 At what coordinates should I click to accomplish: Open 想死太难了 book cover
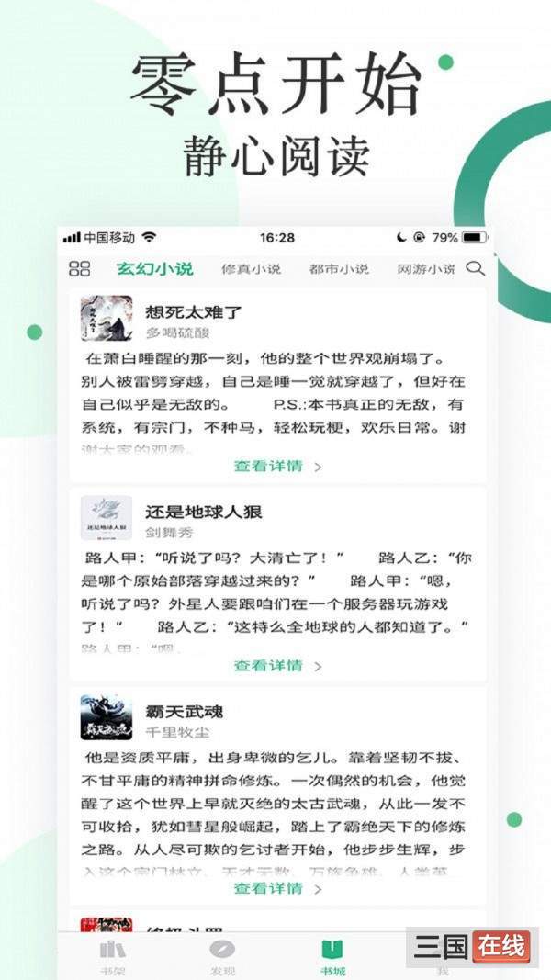point(107,318)
